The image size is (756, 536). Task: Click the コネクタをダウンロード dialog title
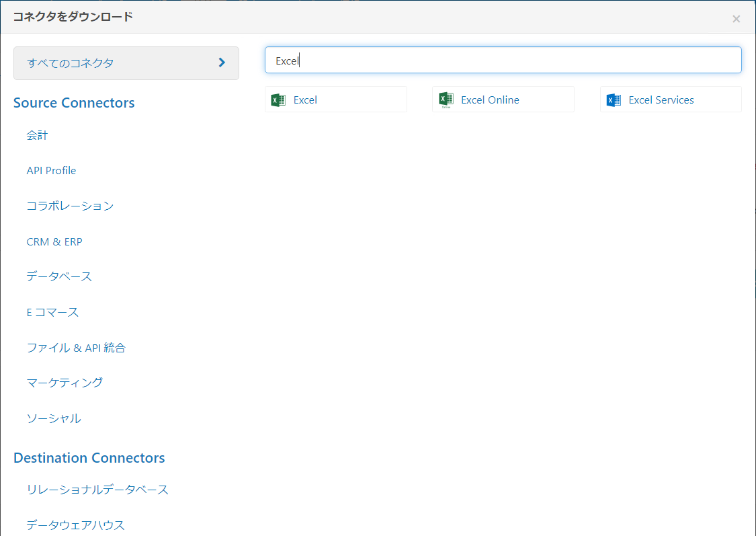point(73,16)
